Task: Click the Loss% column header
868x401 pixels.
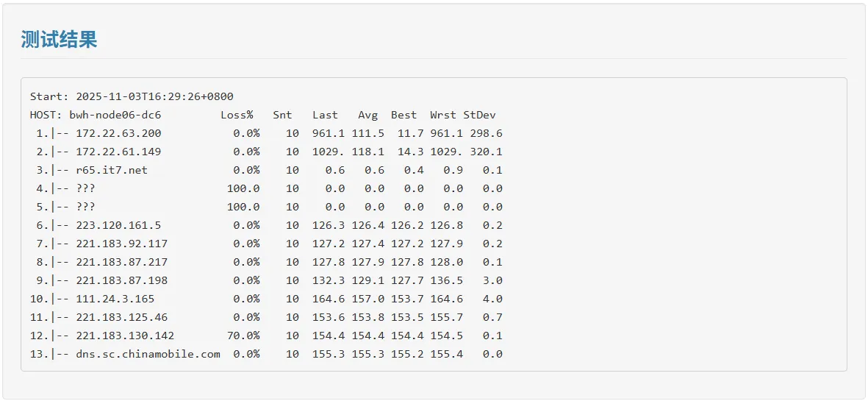Action: pos(237,115)
